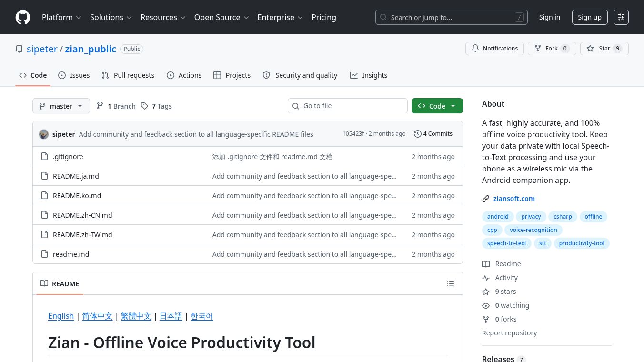The width and height of the screenshot is (644, 362).
Task: Click the Sign in link
Action: [x=550, y=17]
